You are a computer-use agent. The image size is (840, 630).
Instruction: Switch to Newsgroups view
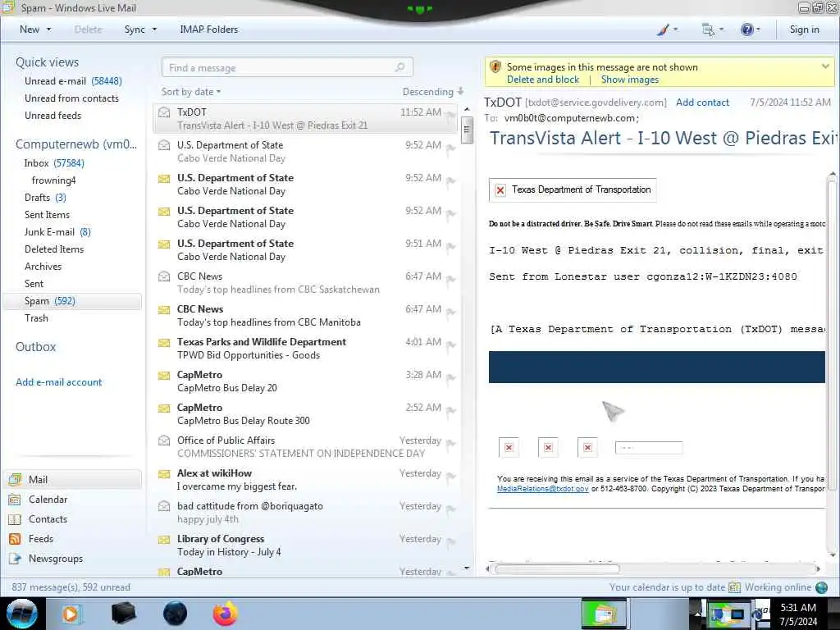tap(56, 558)
